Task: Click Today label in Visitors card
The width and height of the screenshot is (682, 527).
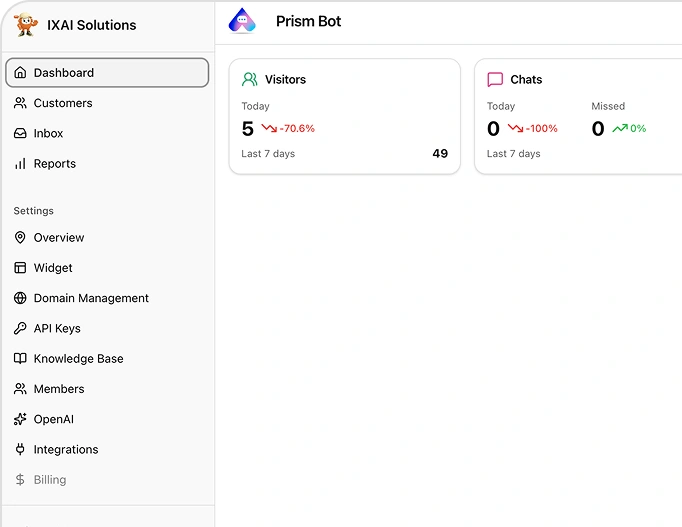Action: [255, 106]
